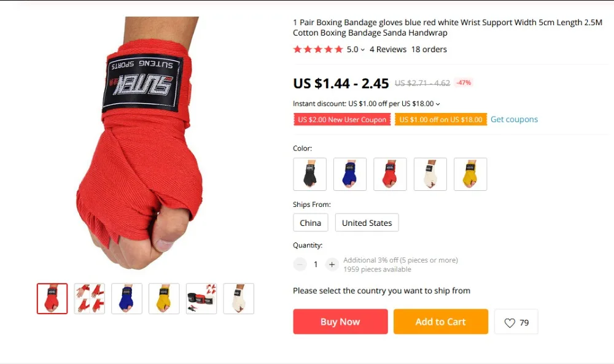Click the Buy Now button
This screenshot has height=364, width=614.
pos(340,322)
